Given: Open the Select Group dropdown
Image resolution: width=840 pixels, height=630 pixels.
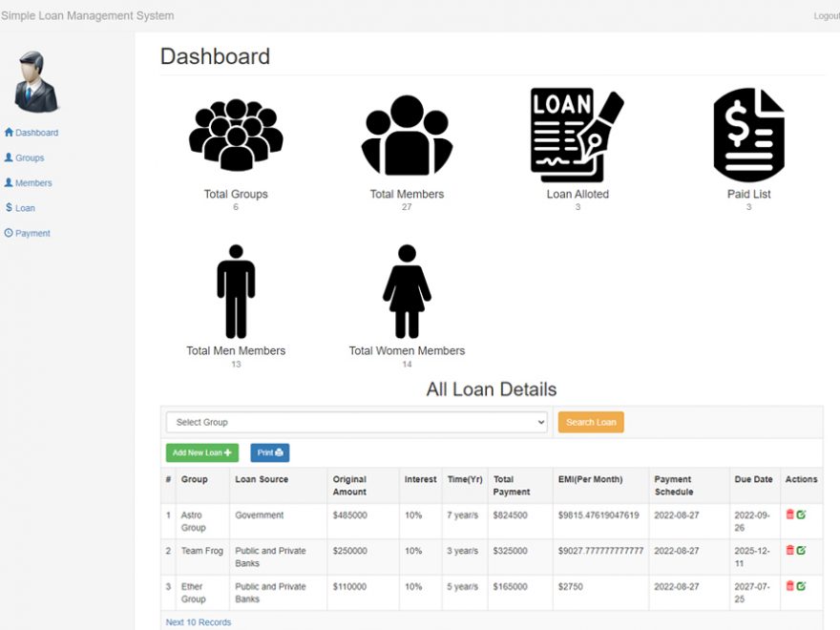Looking at the screenshot, I should [x=357, y=422].
